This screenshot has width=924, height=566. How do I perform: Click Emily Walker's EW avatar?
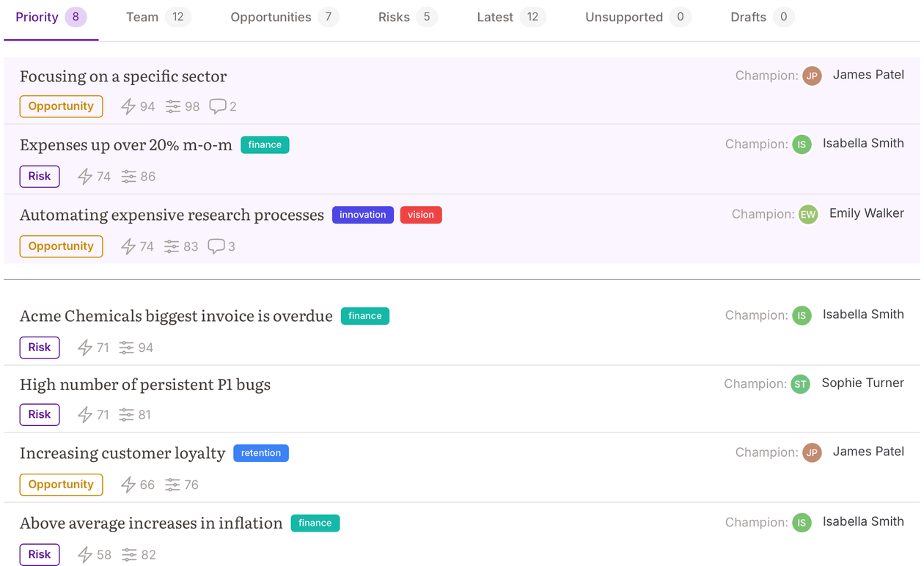808,214
